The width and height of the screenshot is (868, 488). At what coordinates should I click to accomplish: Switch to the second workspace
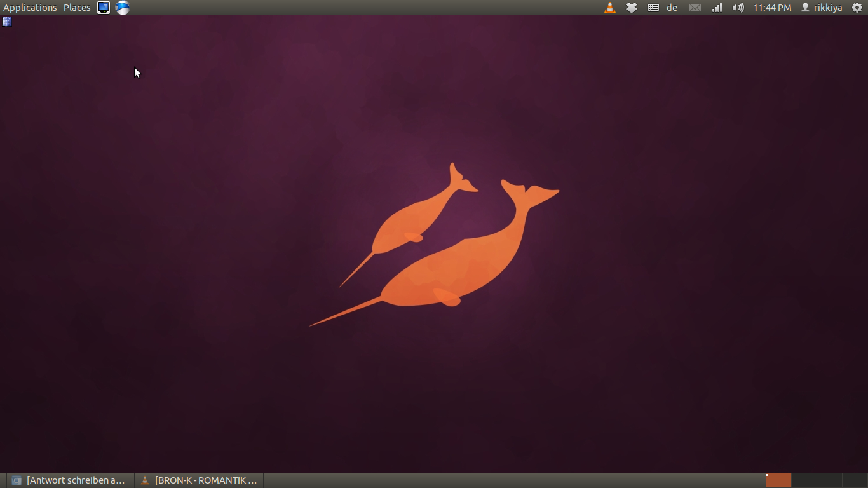point(804,480)
